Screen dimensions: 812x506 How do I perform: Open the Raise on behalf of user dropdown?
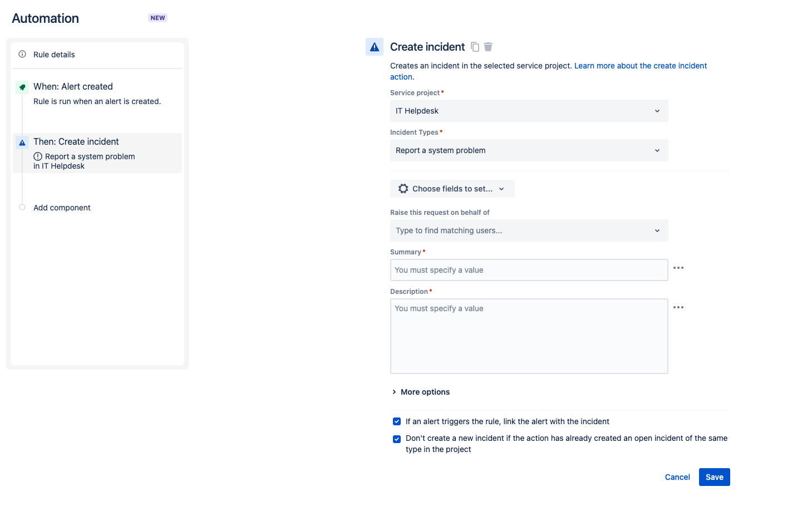(x=529, y=230)
